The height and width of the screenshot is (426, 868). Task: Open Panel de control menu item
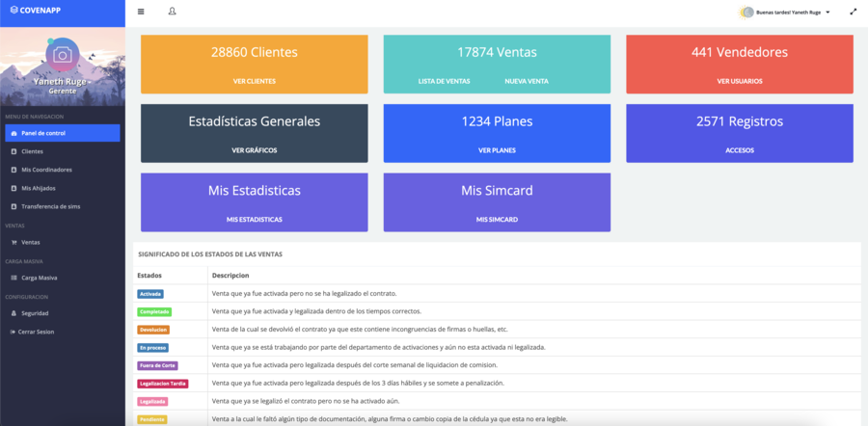pyautogui.click(x=63, y=133)
